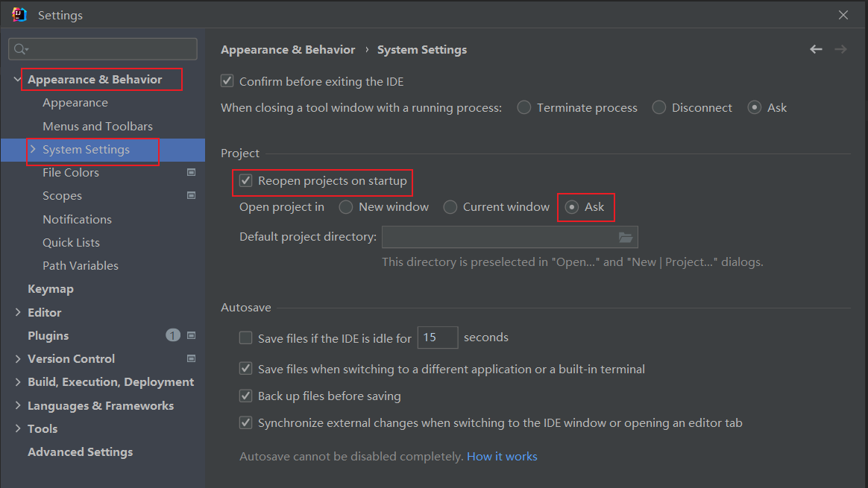The image size is (868, 488).
Task: Click the Scopes project-level settings icon
Action: 191,196
